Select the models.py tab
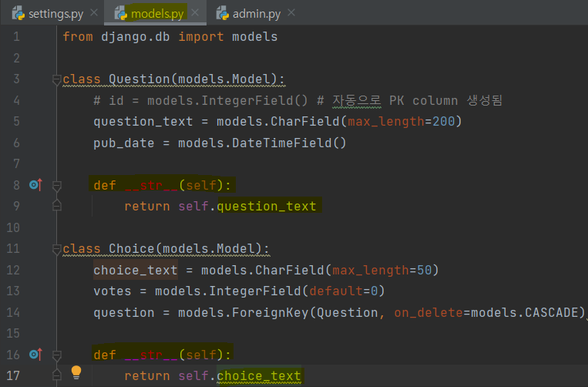The width and height of the screenshot is (588, 387). pos(157,14)
